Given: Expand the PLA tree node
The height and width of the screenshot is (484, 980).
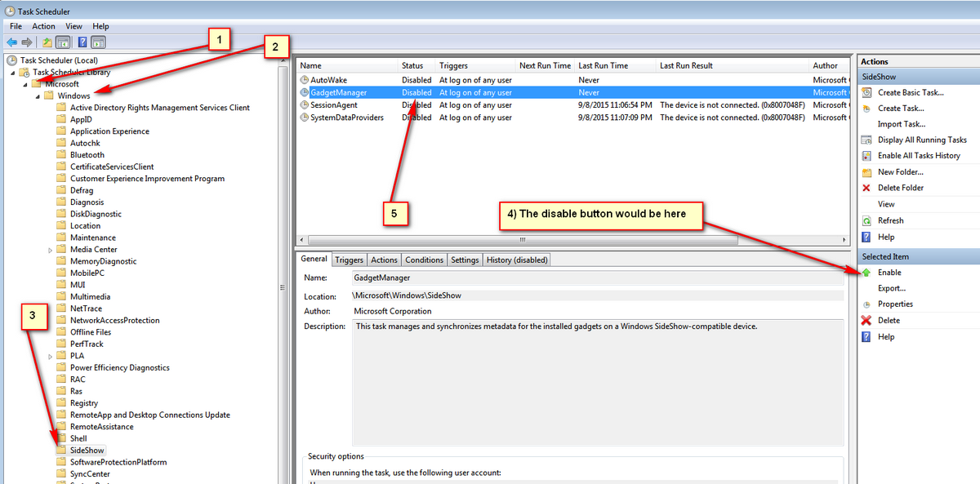Looking at the screenshot, I should click(x=49, y=355).
